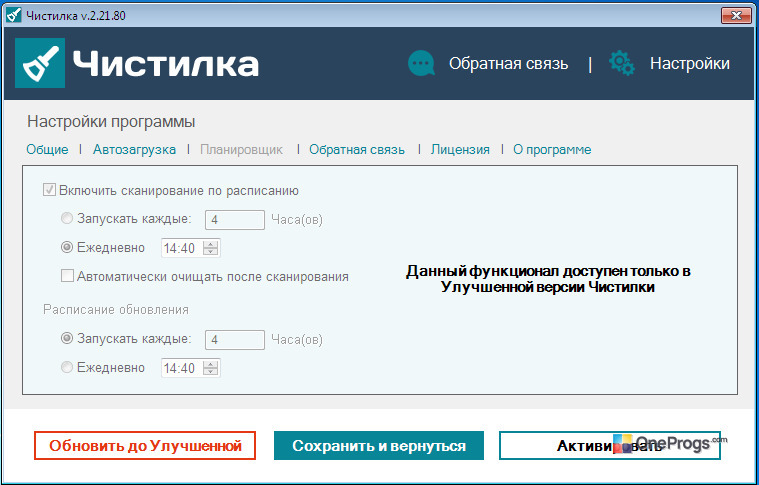Switch to the Общие tab
Viewport: 759px width, 485px height.
click(47, 150)
